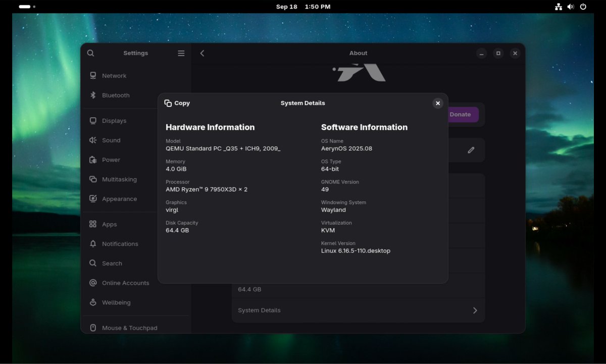Open the network status icon in top bar
The width and height of the screenshot is (606, 364).
coord(559,7)
